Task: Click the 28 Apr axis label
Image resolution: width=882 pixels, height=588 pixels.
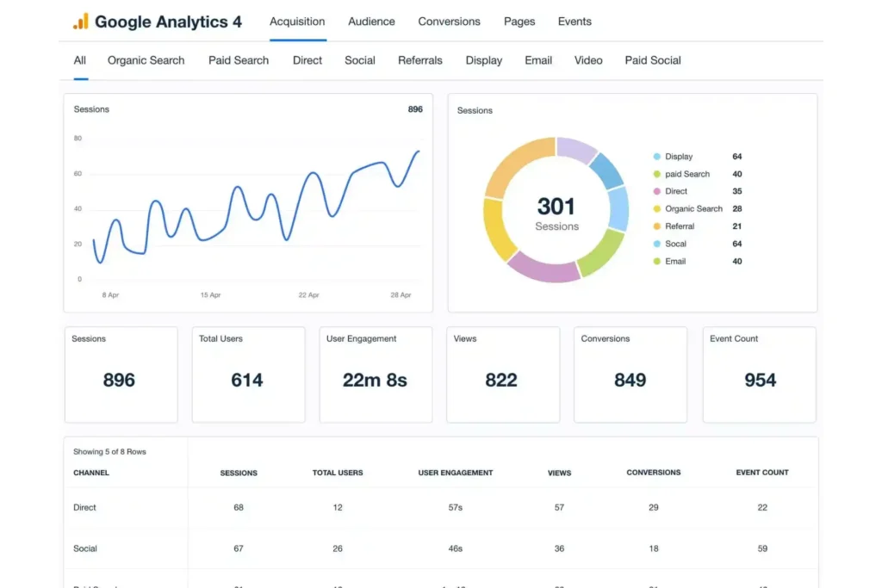Action: click(x=401, y=294)
